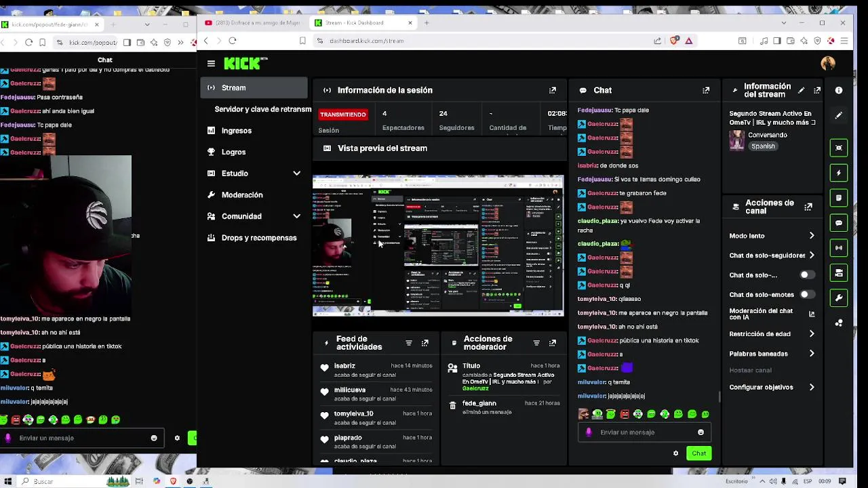Image resolution: width=868 pixels, height=488 pixels.
Task: Toggle the wrench moderation widget in right rail
Action: pos(839,298)
